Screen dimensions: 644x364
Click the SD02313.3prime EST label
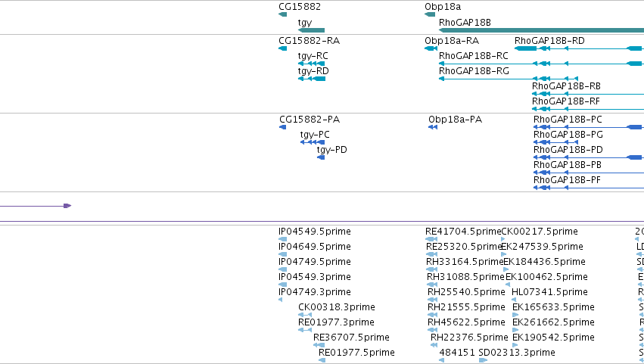[x=517, y=353]
